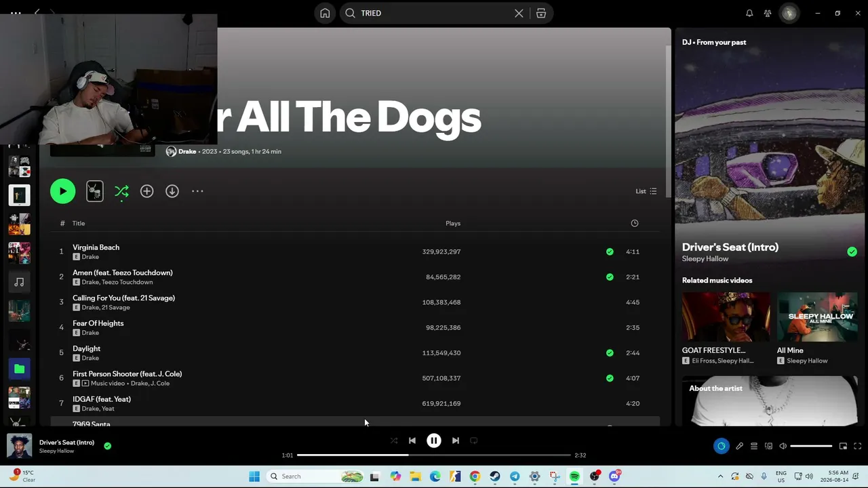This screenshot has width=868, height=488.
Task: Open lyrics with the microphone icon
Action: [739, 446]
